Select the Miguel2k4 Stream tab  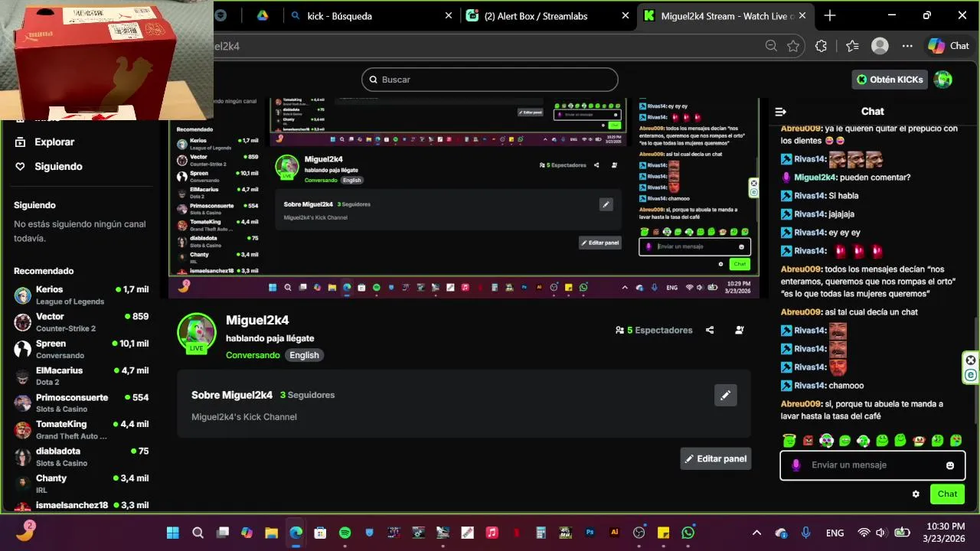coord(724,15)
